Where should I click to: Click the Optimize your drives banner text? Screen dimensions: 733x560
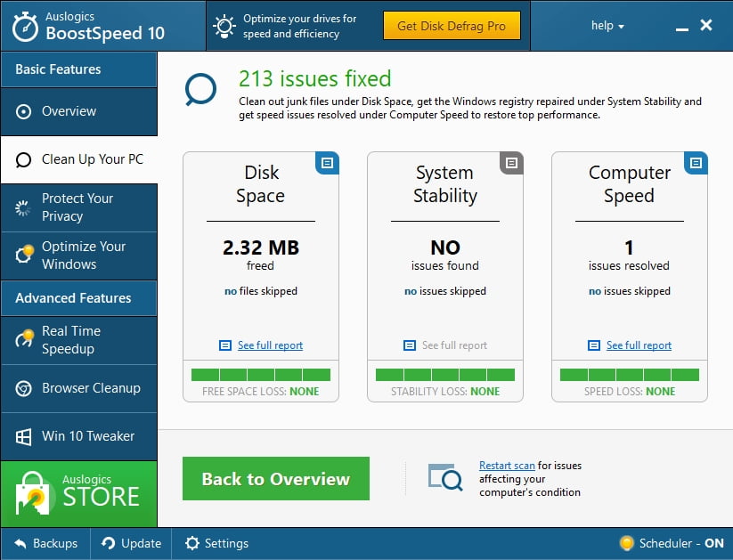pos(299,26)
